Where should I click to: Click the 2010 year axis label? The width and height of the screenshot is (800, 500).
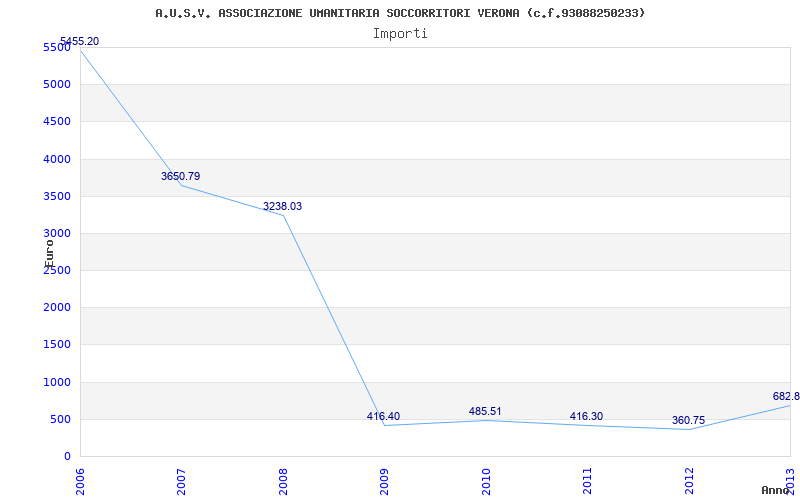point(486,482)
